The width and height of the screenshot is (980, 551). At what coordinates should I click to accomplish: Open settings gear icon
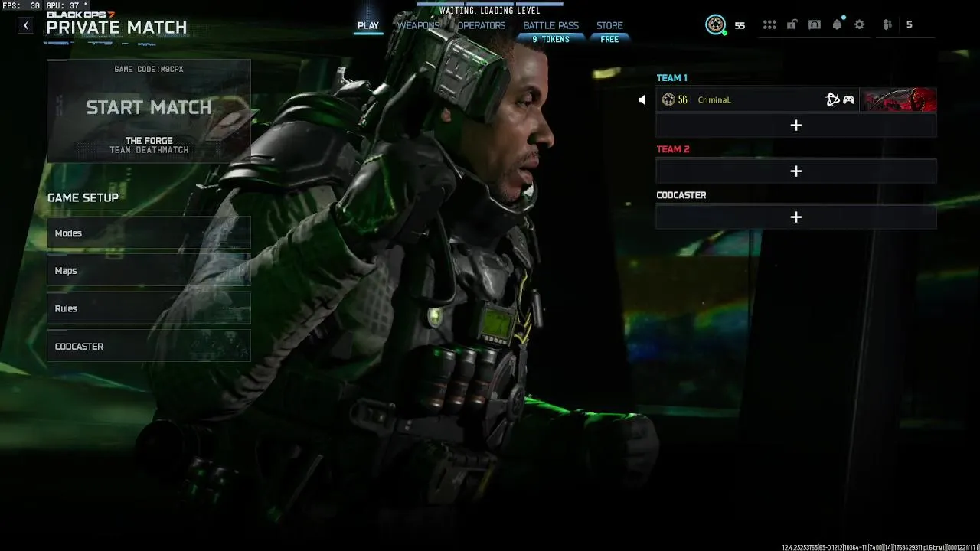coord(860,24)
